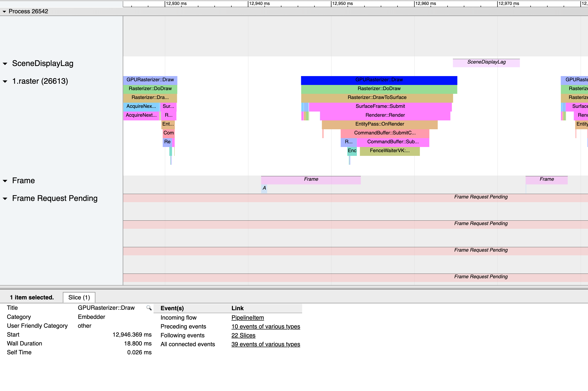Viewport: 588px width, 391px height.
Task: Select the SceneDisplayLag event marker
Action: click(486, 62)
